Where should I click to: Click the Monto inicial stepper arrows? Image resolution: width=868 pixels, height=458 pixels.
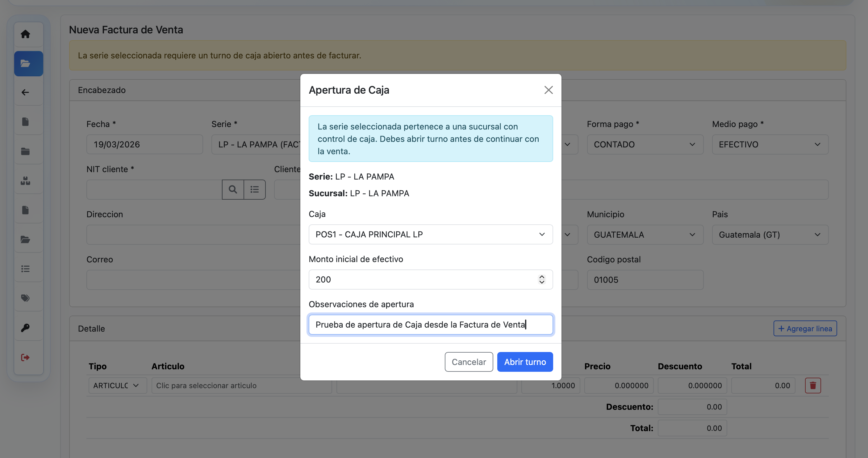pos(541,279)
